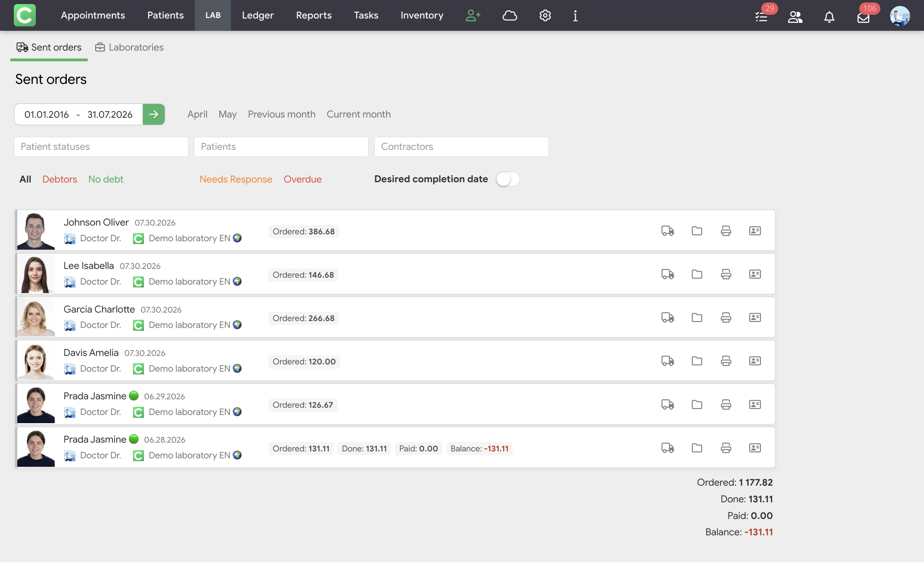Switch to Sent orders tab
This screenshot has height=562, width=924.
(49, 48)
